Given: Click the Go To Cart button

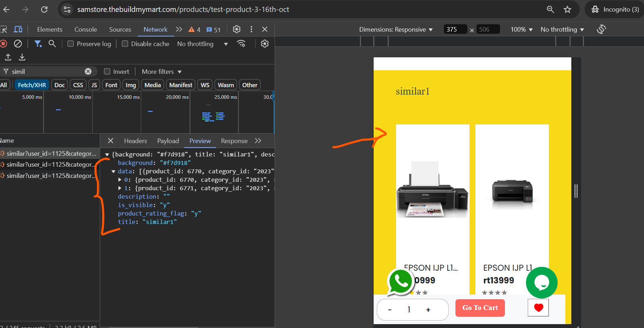Looking at the screenshot, I should (x=480, y=308).
